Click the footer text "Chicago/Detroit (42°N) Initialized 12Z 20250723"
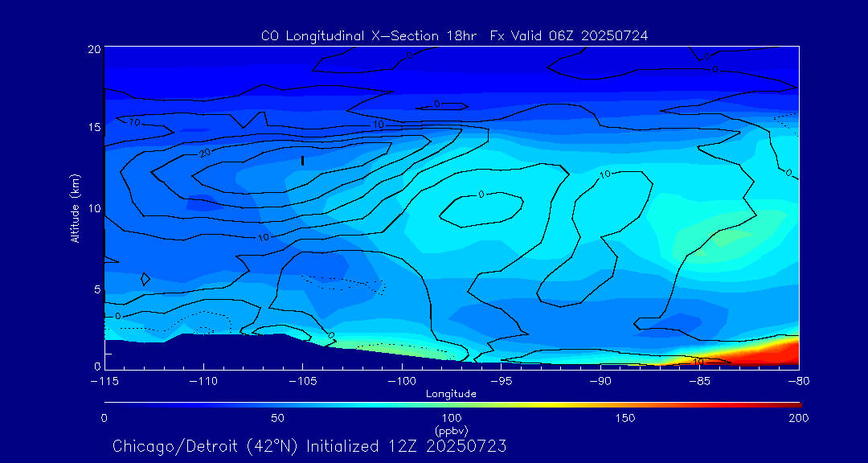 (309, 446)
